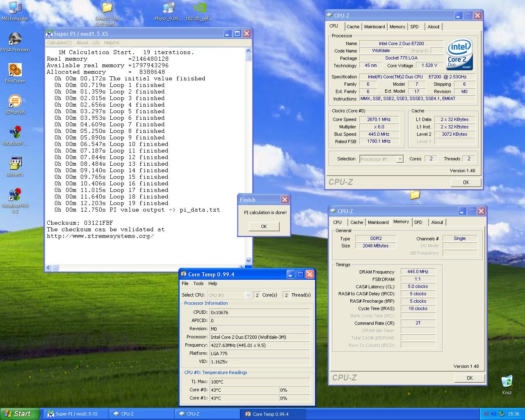Open the Tools menu in Core Temp
The height and width of the screenshot is (420, 525).
tap(199, 283)
